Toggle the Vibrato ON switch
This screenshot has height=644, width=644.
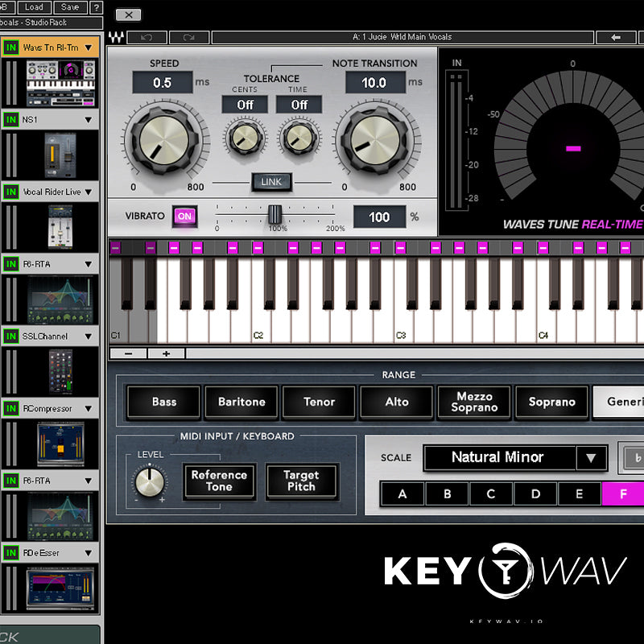[x=185, y=216]
